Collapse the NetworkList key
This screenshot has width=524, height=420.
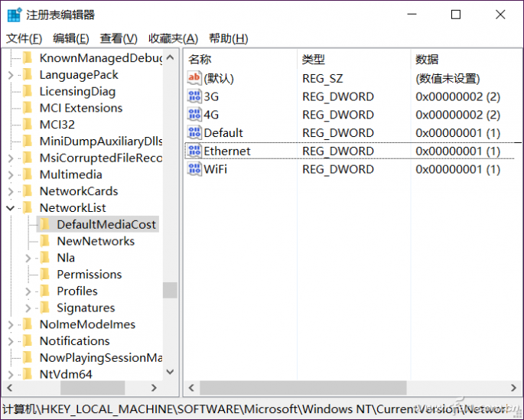coord(11,208)
